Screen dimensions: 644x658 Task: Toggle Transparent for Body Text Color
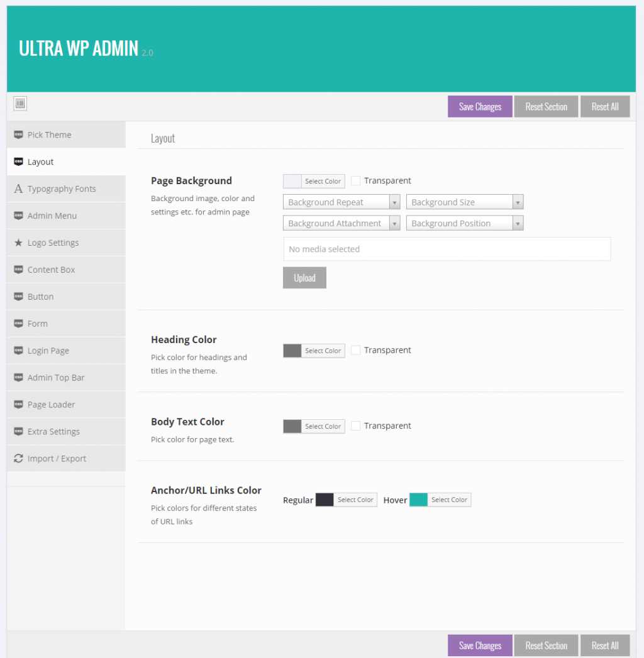coord(356,425)
